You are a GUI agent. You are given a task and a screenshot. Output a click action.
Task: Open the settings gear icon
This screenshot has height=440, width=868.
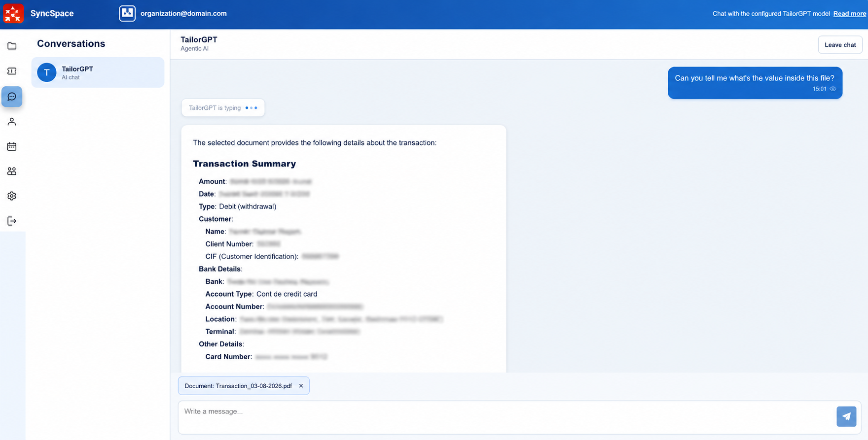tap(12, 196)
